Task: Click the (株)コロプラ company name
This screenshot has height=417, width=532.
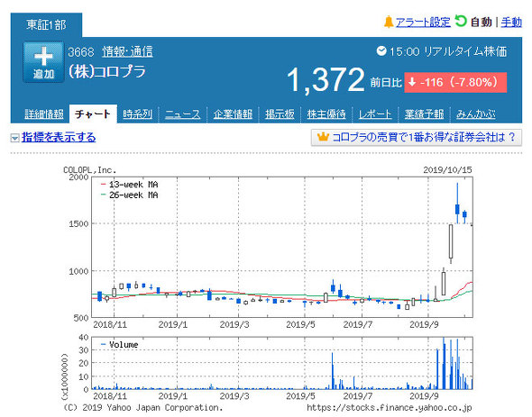Action: coord(107,72)
